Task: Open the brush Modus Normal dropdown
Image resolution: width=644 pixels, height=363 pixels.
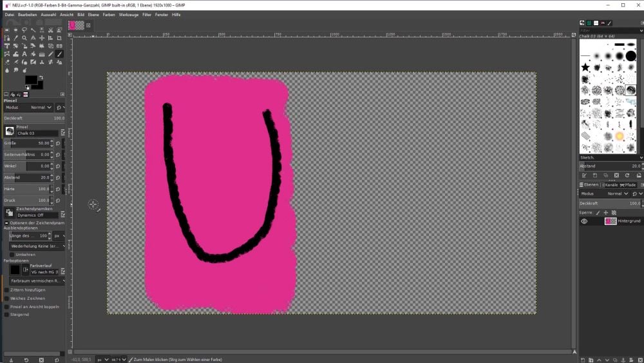Action: pos(37,108)
